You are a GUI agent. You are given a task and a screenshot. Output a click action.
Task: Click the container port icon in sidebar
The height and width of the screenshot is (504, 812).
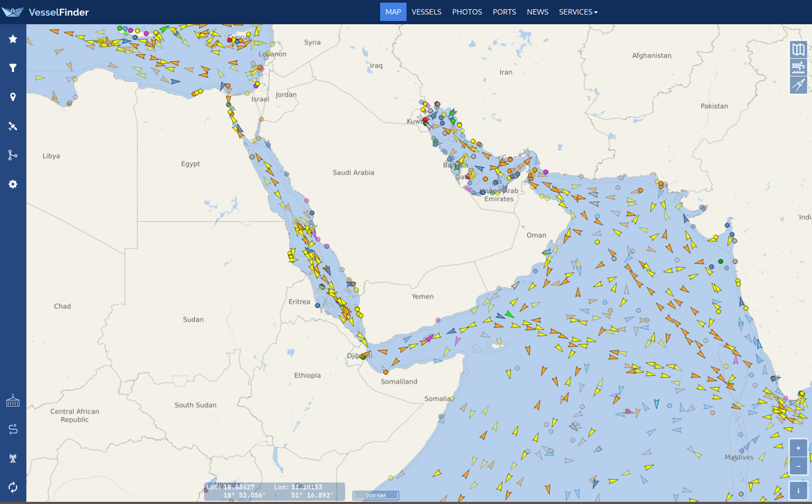point(13,401)
